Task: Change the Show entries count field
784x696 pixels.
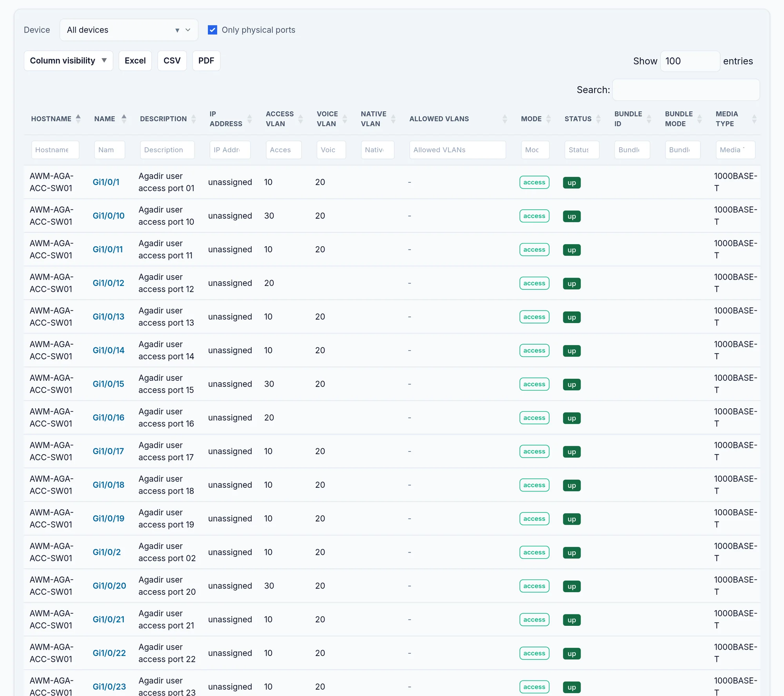Action: (690, 61)
